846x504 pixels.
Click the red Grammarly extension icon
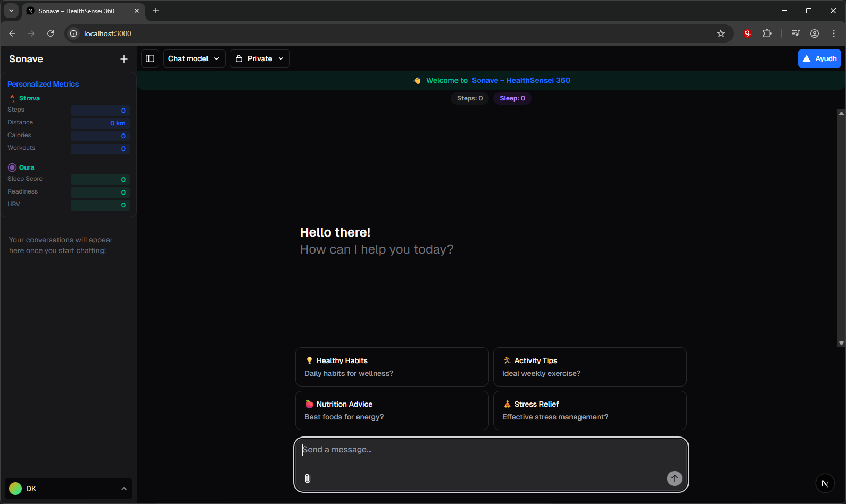pos(748,33)
